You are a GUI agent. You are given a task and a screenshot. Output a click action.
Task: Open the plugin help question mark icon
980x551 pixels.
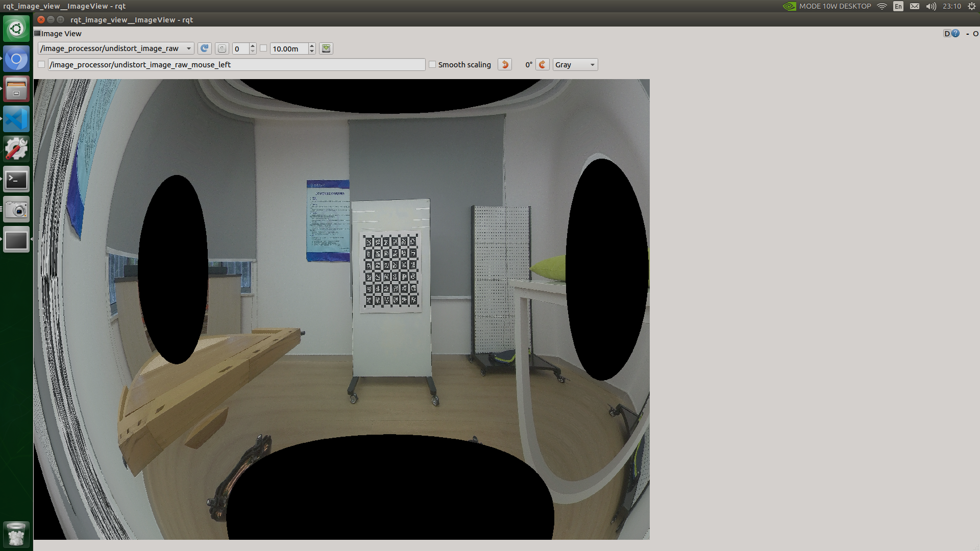coord(955,34)
